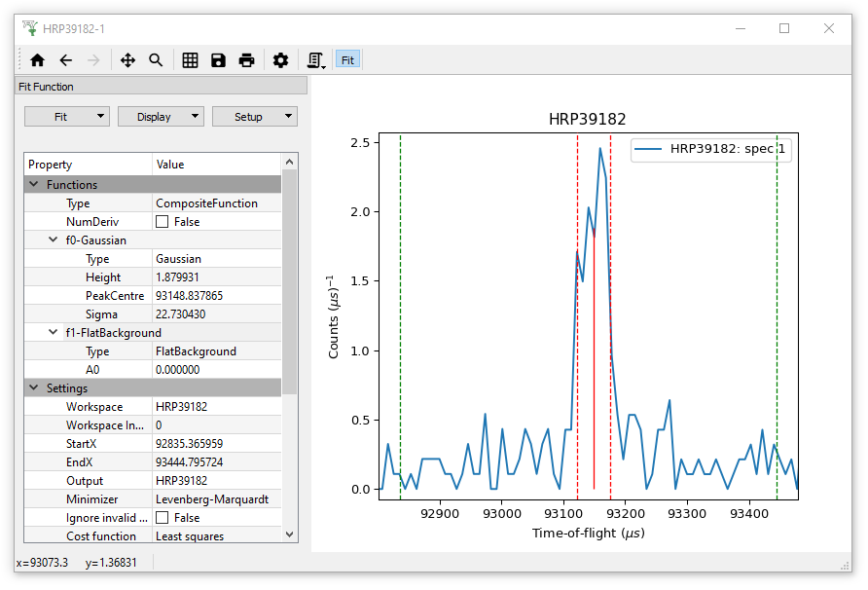Screen dimensions: 868x590
Task: Collapse the Settings section
Action: 34,388
